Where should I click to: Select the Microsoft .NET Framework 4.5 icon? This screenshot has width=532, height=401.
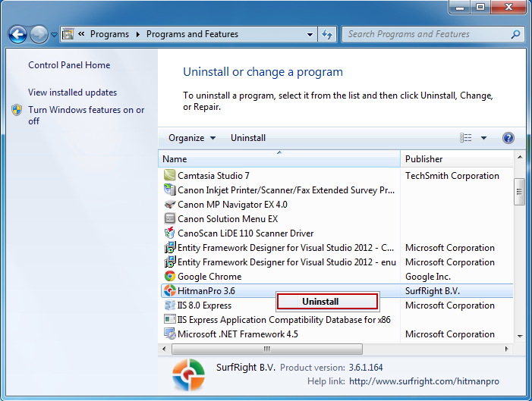point(170,334)
